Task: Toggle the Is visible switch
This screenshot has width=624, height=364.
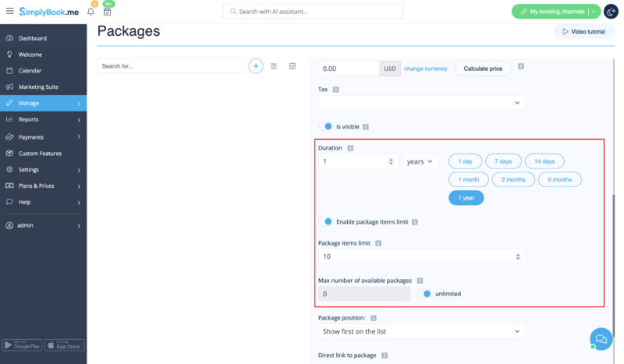Action: [x=325, y=126]
